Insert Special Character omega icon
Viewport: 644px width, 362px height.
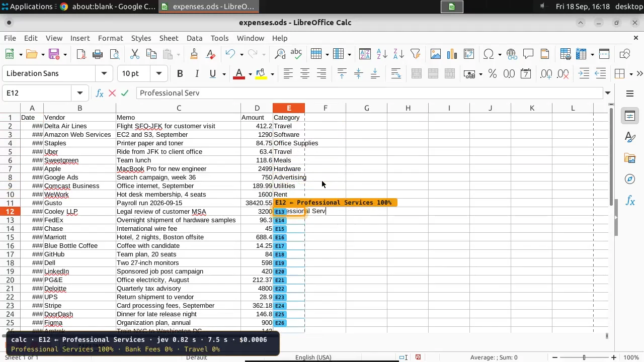tap(488, 54)
